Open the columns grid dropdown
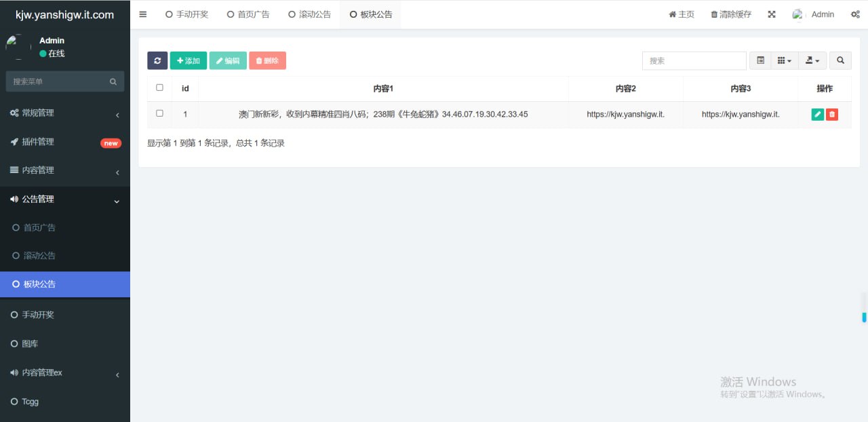 pos(784,60)
